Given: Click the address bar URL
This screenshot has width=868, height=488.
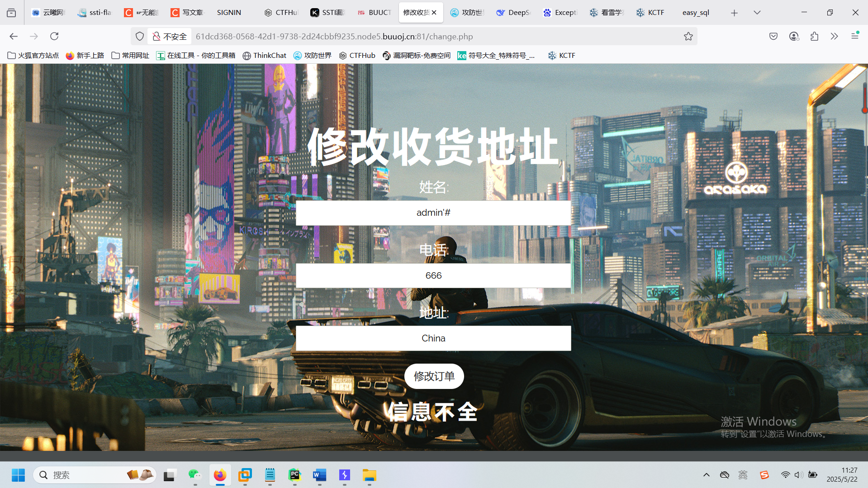Looking at the screenshot, I should (x=334, y=36).
